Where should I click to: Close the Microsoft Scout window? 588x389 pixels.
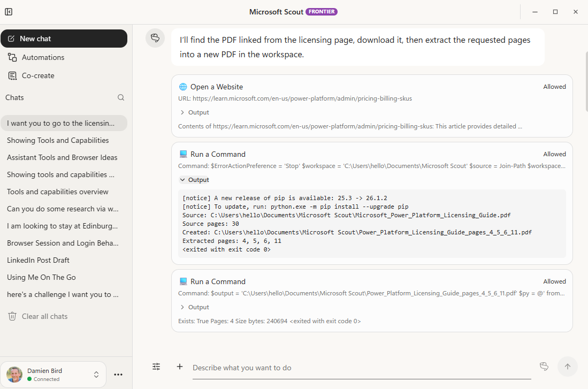[576, 12]
